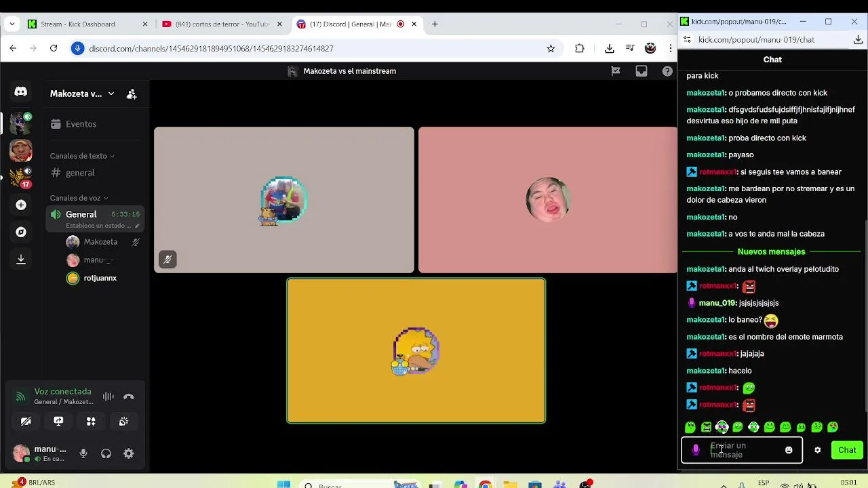
Task: Open the soundboard icon
Action: pos(123,422)
